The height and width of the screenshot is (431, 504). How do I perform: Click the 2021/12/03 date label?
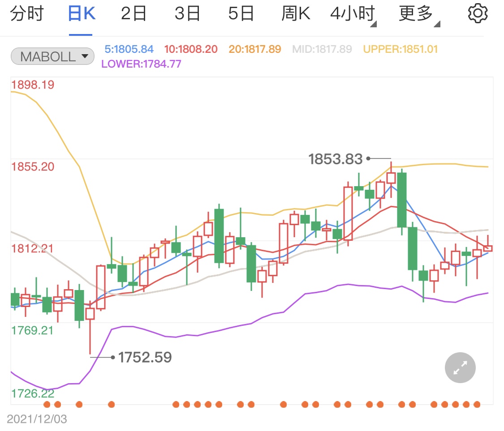[37, 419]
